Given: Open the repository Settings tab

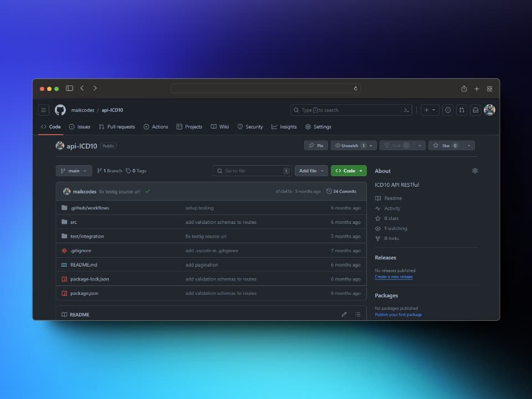Looking at the screenshot, I should pos(318,126).
